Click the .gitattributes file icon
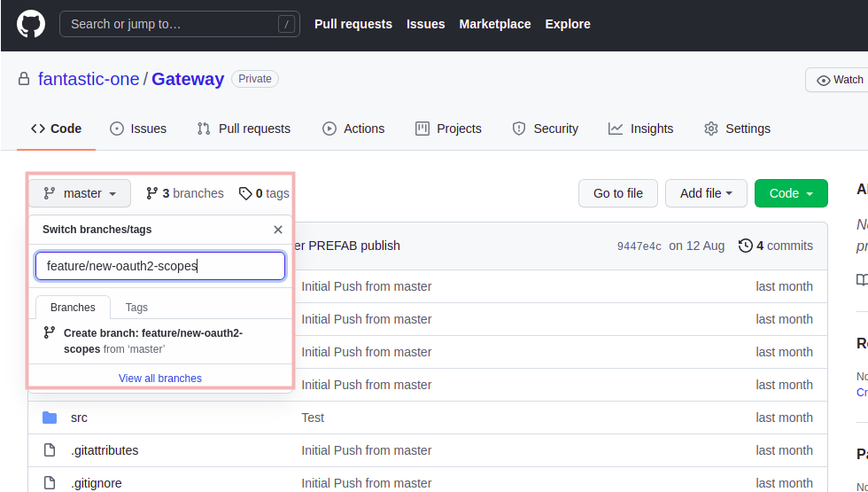The height and width of the screenshot is (492, 868). tap(50, 450)
